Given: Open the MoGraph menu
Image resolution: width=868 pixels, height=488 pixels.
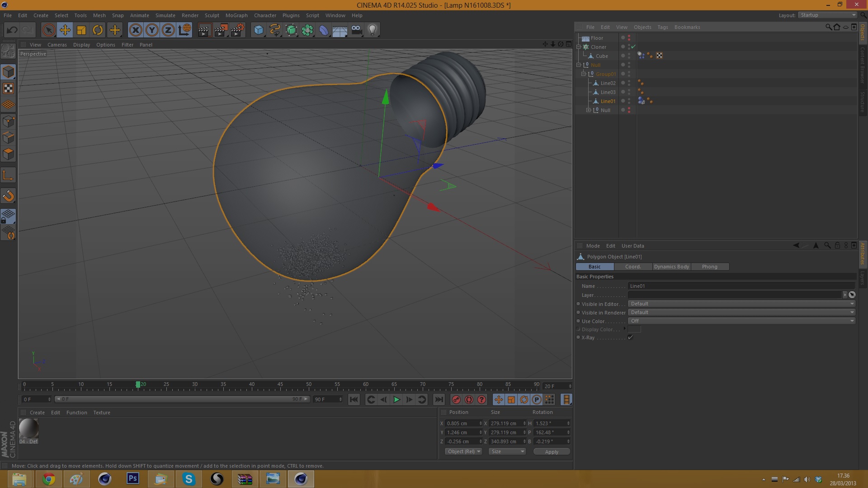Looking at the screenshot, I should [x=236, y=15].
